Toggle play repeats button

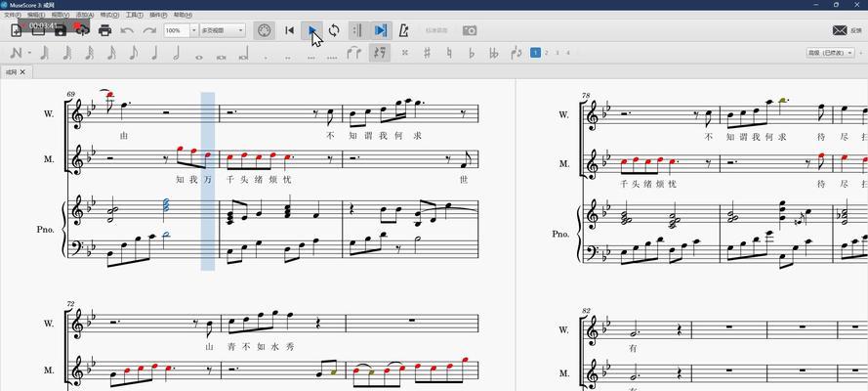357,30
